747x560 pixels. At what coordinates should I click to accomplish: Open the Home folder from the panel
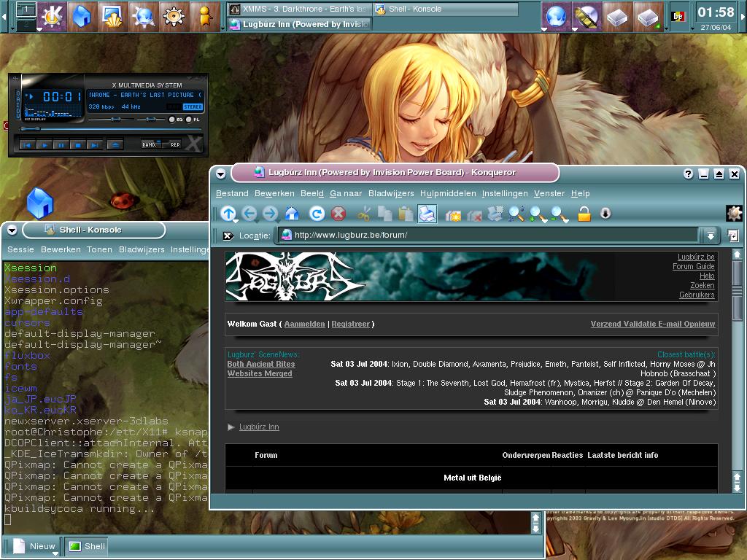coord(82,16)
